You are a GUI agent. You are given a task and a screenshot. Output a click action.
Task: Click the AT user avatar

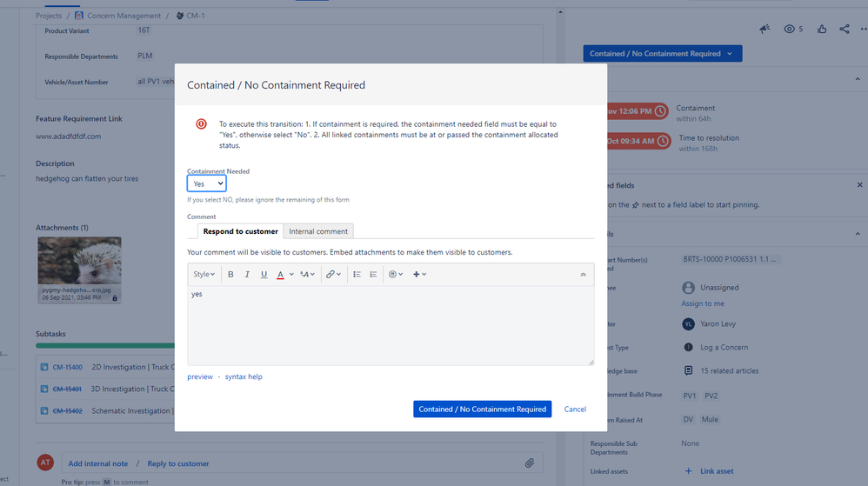45,463
